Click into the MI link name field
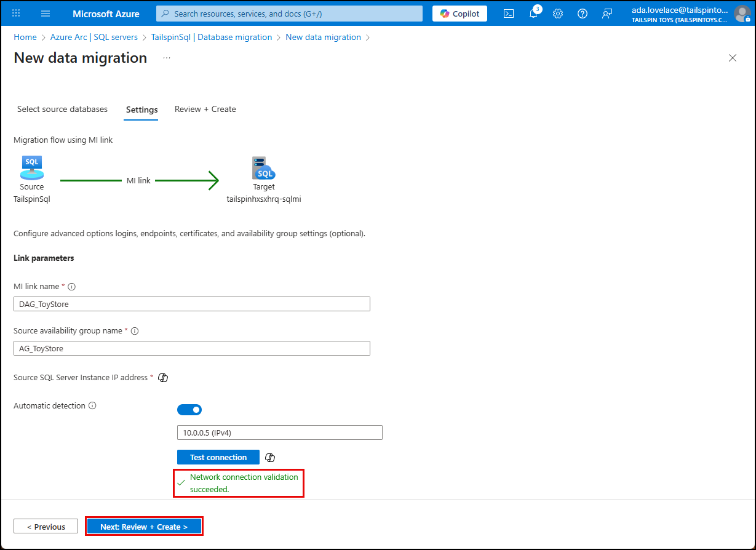 pyautogui.click(x=192, y=304)
